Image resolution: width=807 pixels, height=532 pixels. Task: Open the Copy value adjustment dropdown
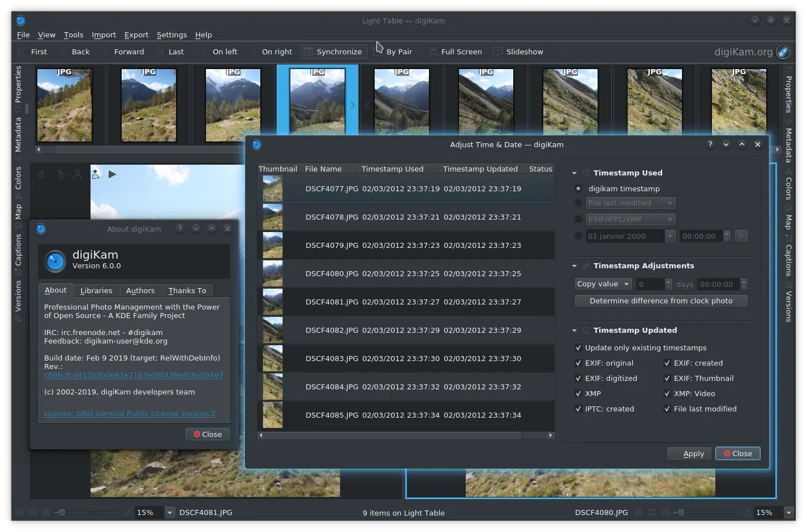(602, 284)
